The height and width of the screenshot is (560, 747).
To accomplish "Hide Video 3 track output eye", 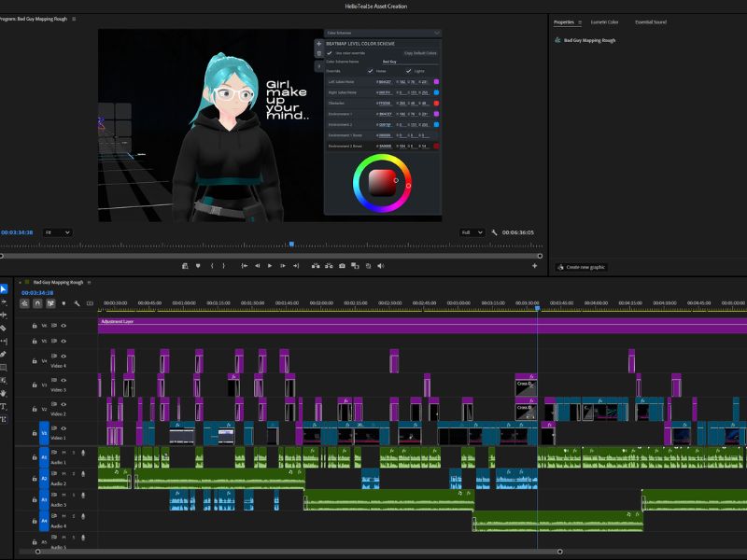I will (x=63, y=380).
